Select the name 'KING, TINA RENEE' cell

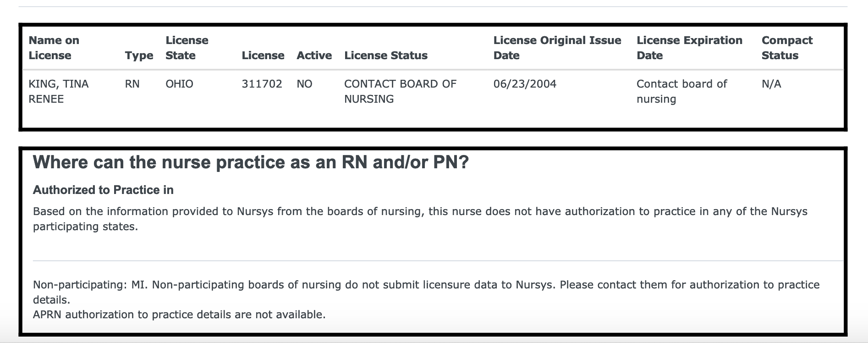[58, 91]
